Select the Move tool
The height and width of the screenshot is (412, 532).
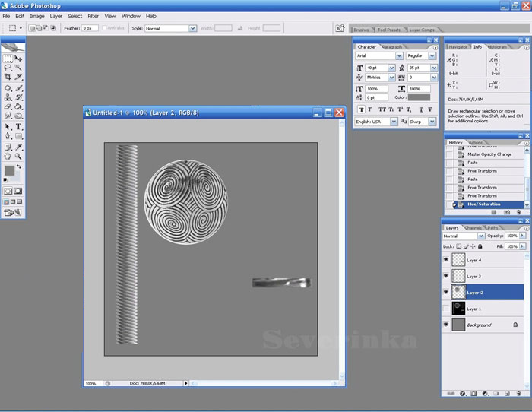(19, 58)
